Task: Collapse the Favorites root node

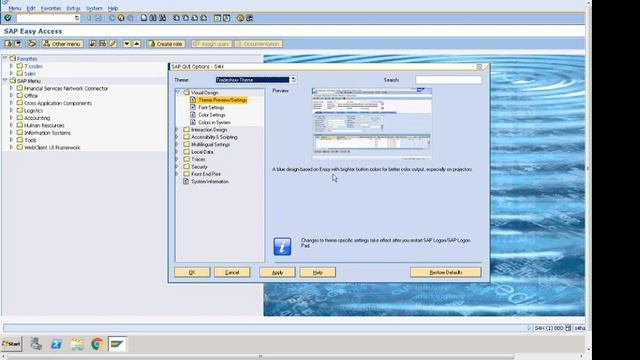Action: coord(5,58)
